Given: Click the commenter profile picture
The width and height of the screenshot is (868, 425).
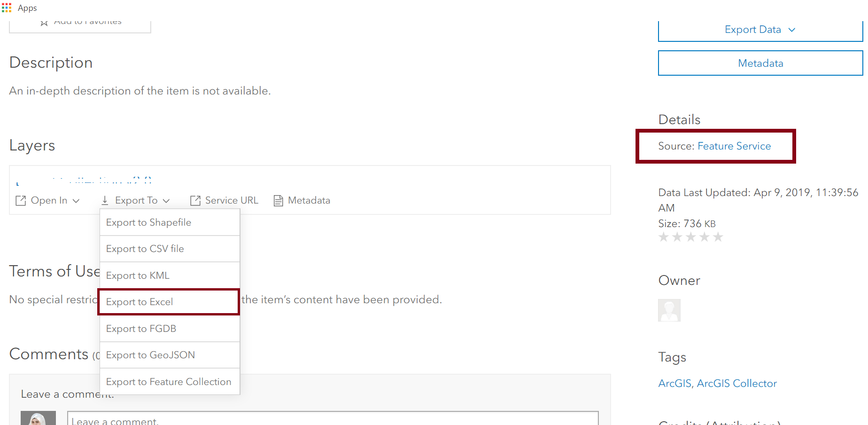Looking at the screenshot, I should pyautogui.click(x=38, y=418).
